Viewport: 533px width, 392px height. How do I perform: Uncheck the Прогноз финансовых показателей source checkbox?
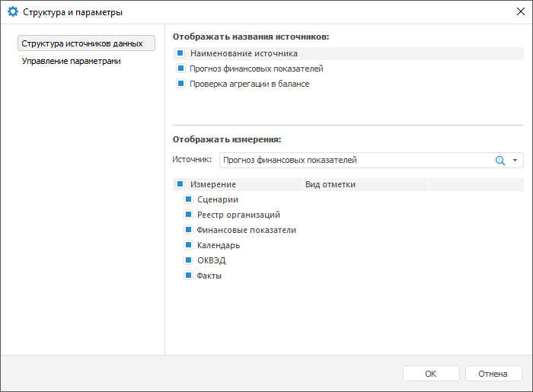(x=180, y=69)
